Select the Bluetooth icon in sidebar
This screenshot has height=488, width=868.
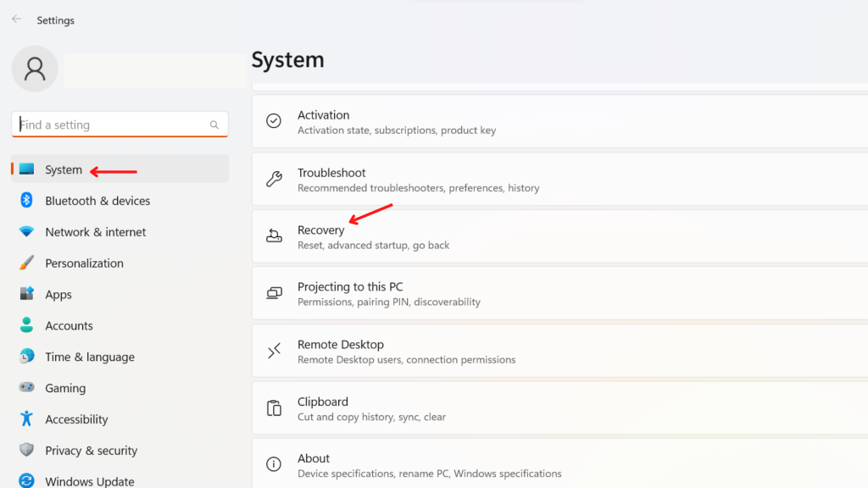click(26, 200)
